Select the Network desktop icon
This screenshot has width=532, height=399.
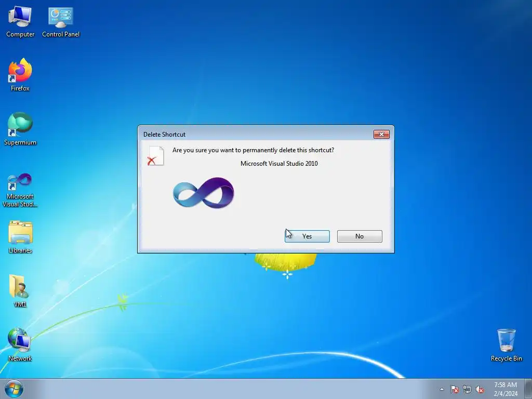pos(20,345)
